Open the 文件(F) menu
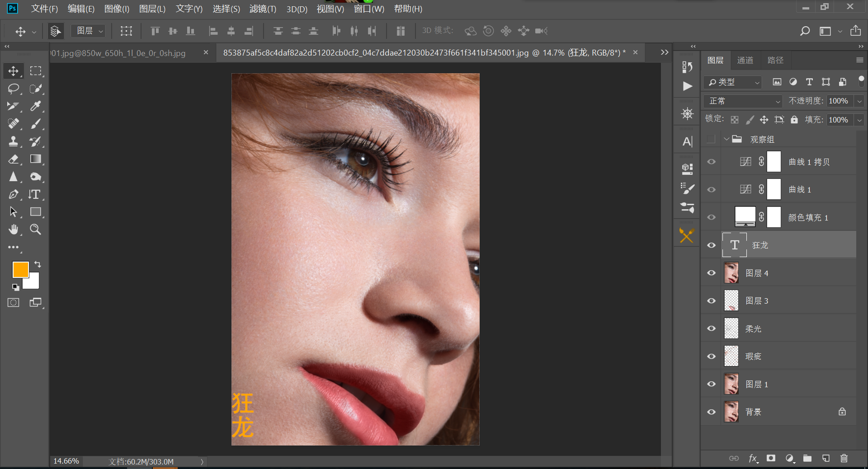868x469 pixels. click(44, 9)
